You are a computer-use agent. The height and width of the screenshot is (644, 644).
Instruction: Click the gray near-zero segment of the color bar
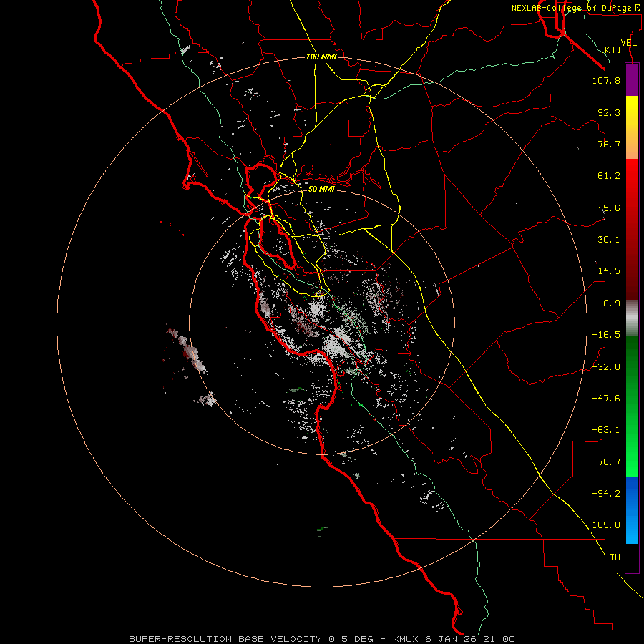pos(632,318)
